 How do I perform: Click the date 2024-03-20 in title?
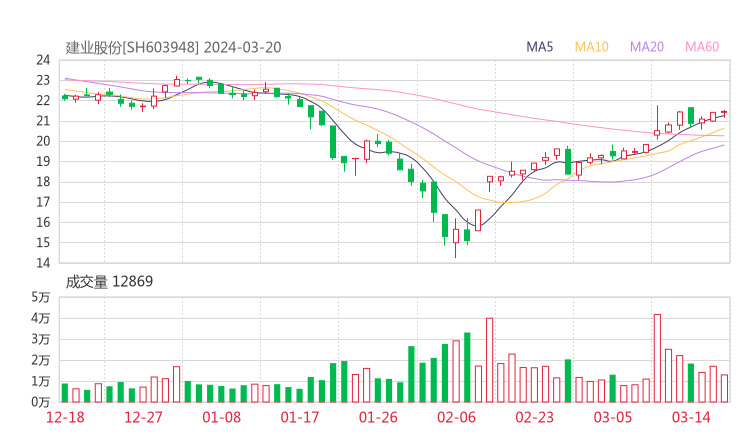click(243, 47)
